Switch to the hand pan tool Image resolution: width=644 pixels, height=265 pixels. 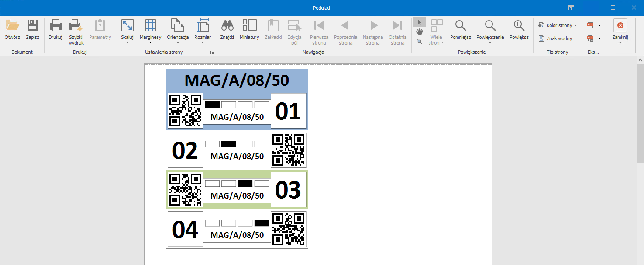(x=420, y=32)
